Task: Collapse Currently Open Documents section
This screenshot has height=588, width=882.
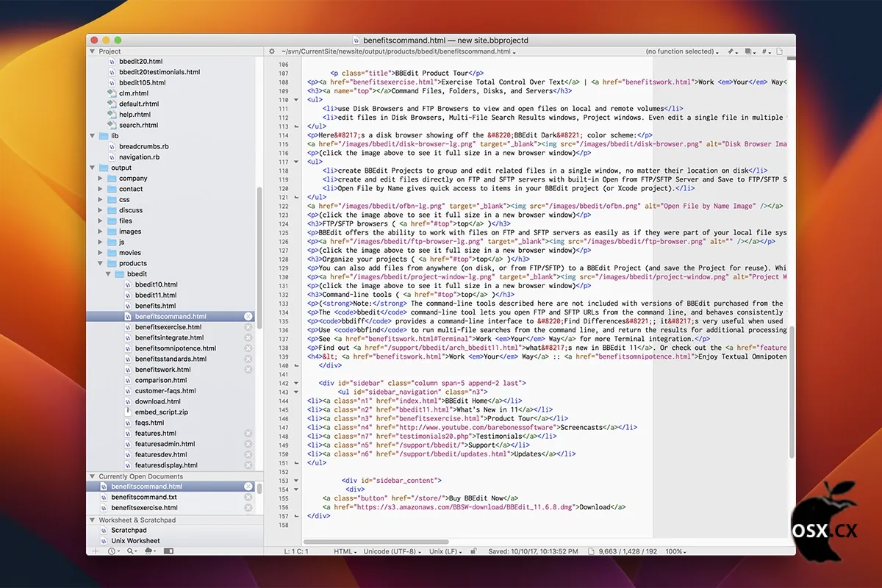Action: point(93,476)
